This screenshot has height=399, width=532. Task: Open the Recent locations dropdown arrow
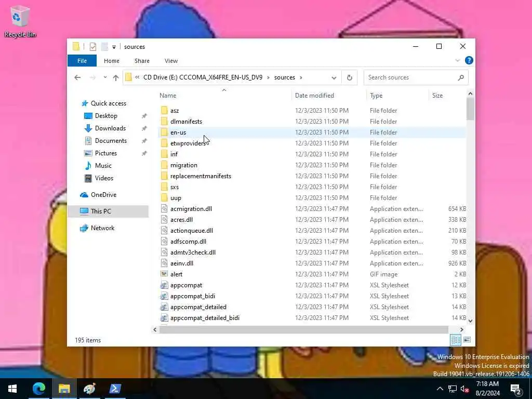105,77
